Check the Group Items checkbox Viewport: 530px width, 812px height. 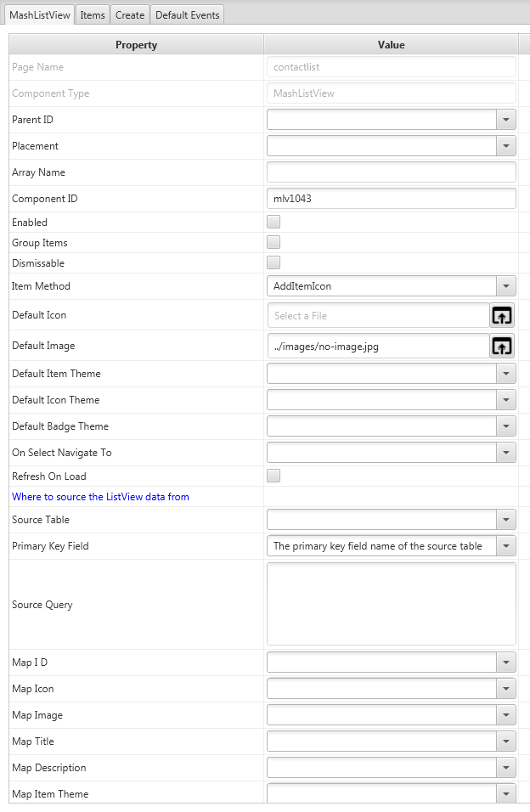click(273, 243)
